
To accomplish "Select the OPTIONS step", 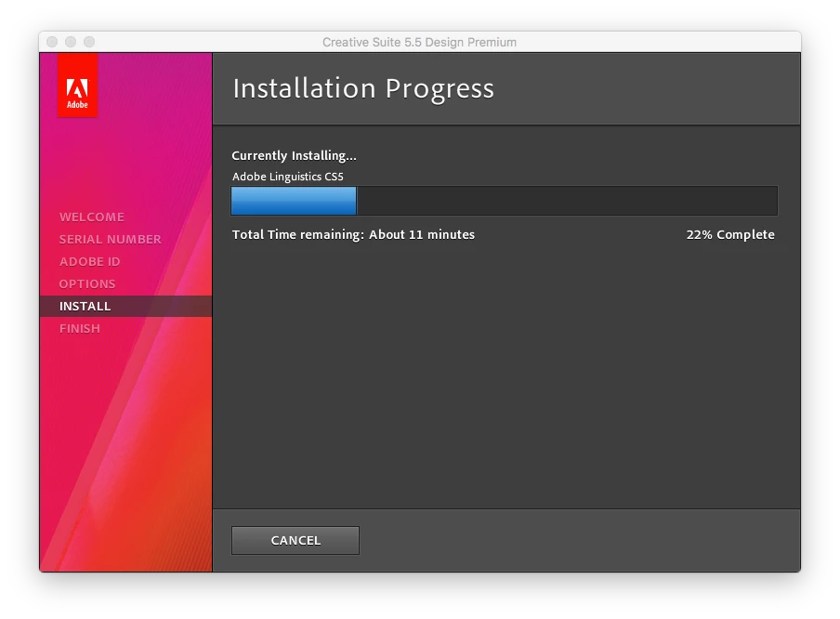I will tap(87, 284).
